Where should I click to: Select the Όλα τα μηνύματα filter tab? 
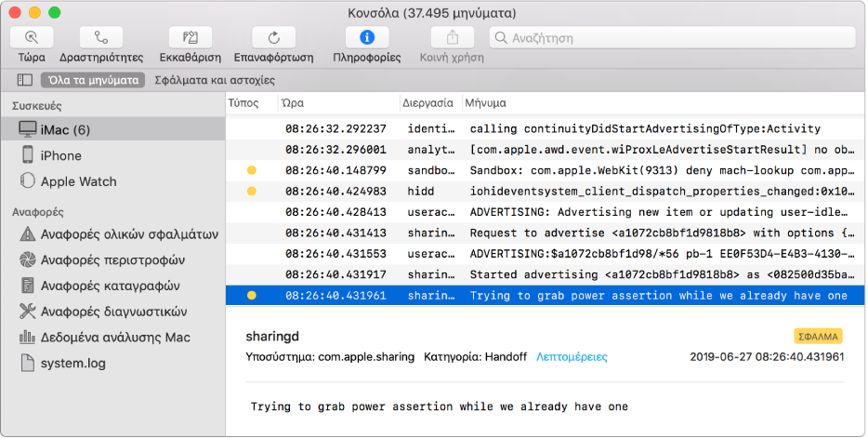[93, 80]
